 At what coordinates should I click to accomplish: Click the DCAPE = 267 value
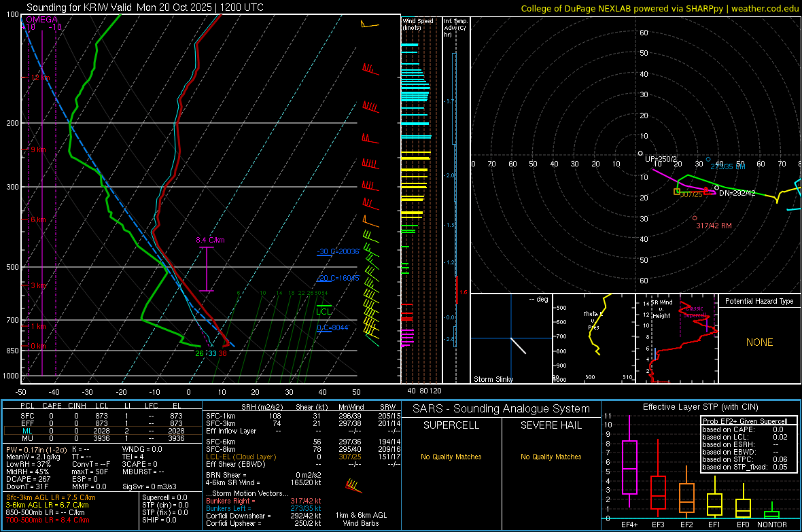28,479
